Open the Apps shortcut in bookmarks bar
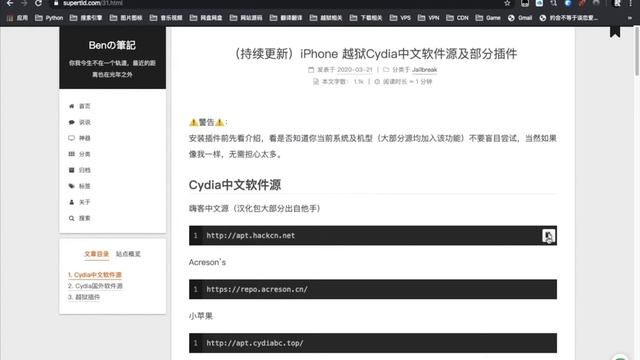The width and height of the screenshot is (640, 360). coord(17,18)
